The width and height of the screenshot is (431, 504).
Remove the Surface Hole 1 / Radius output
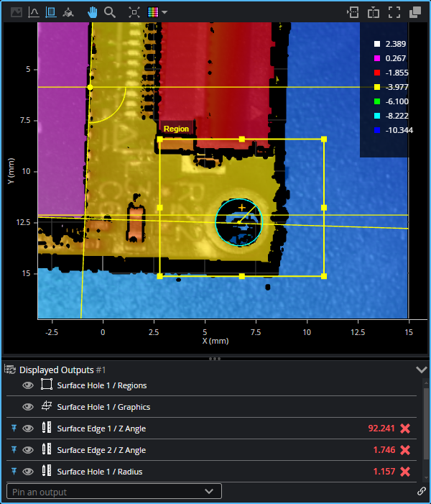pos(405,472)
